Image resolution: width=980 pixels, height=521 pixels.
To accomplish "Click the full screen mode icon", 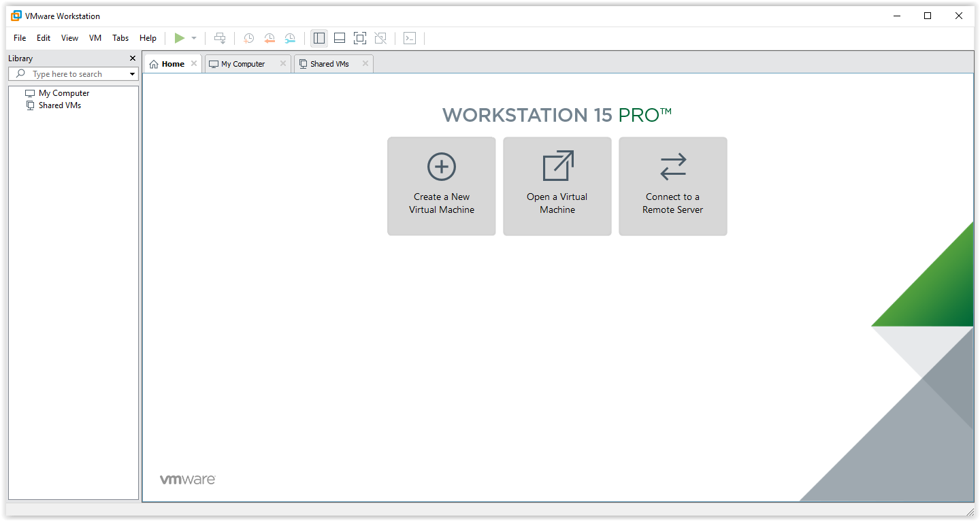I will click(360, 38).
